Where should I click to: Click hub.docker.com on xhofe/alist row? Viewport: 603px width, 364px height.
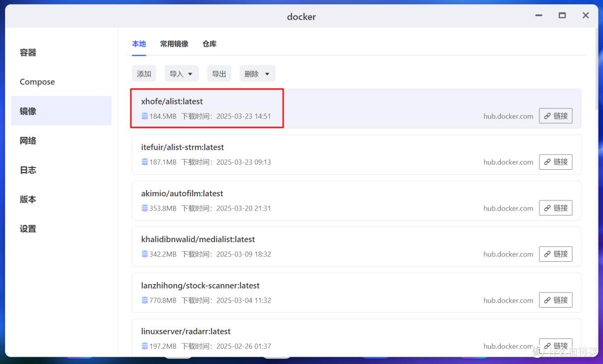(508, 116)
